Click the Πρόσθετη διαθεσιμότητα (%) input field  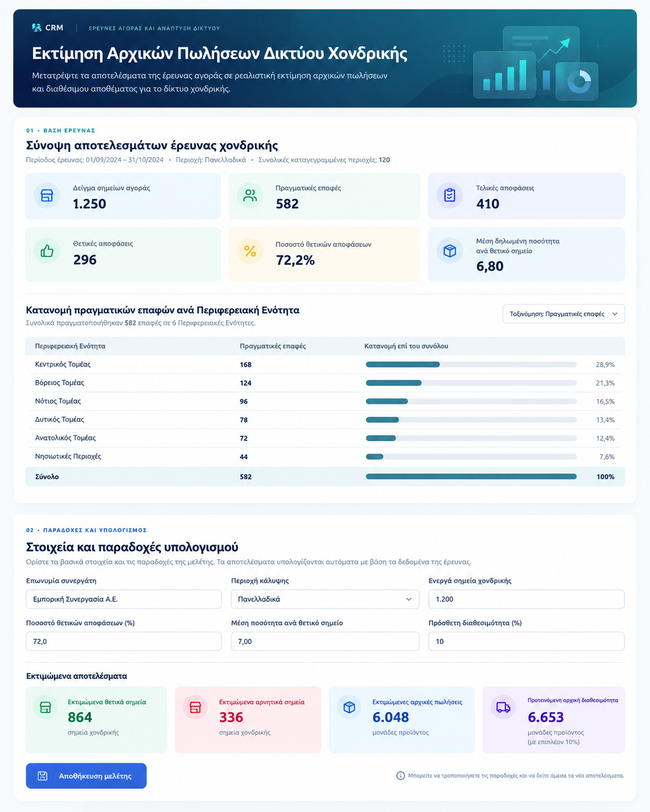pos(527,642)
